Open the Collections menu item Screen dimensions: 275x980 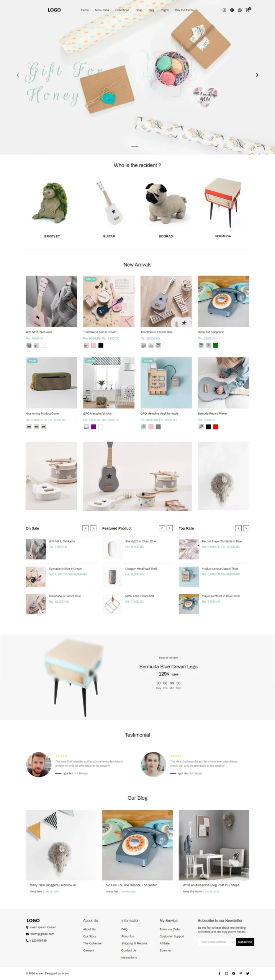click(122, 10)
